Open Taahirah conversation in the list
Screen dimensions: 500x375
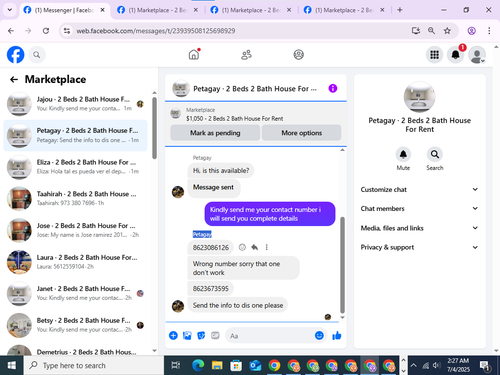click(x=75, y=198)
